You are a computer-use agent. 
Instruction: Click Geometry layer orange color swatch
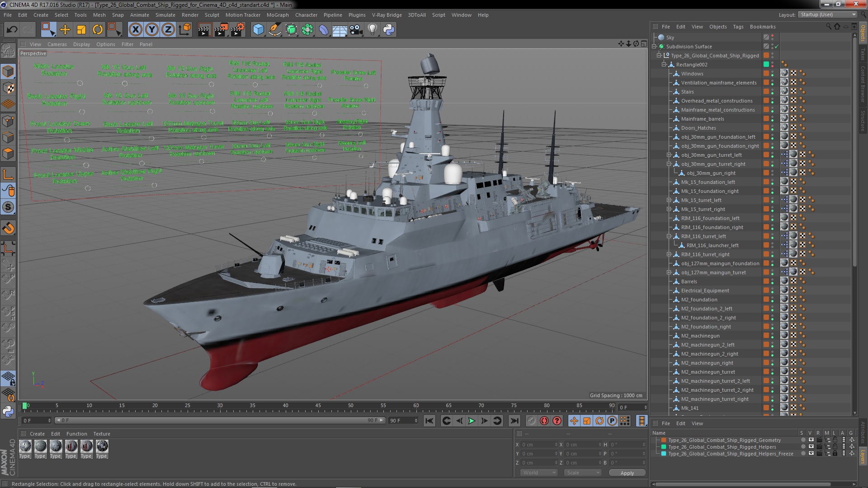664,440
